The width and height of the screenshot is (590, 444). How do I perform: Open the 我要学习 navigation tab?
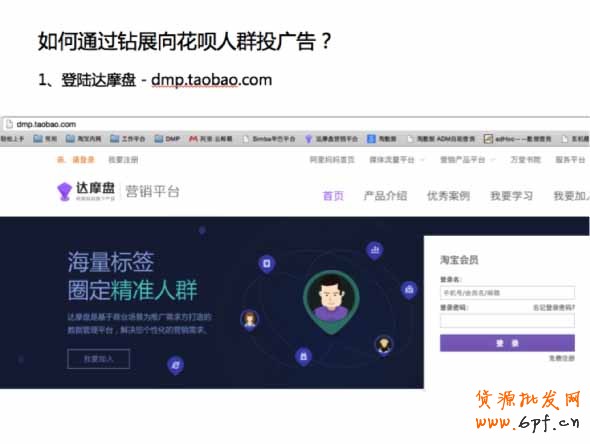point(511,196)
